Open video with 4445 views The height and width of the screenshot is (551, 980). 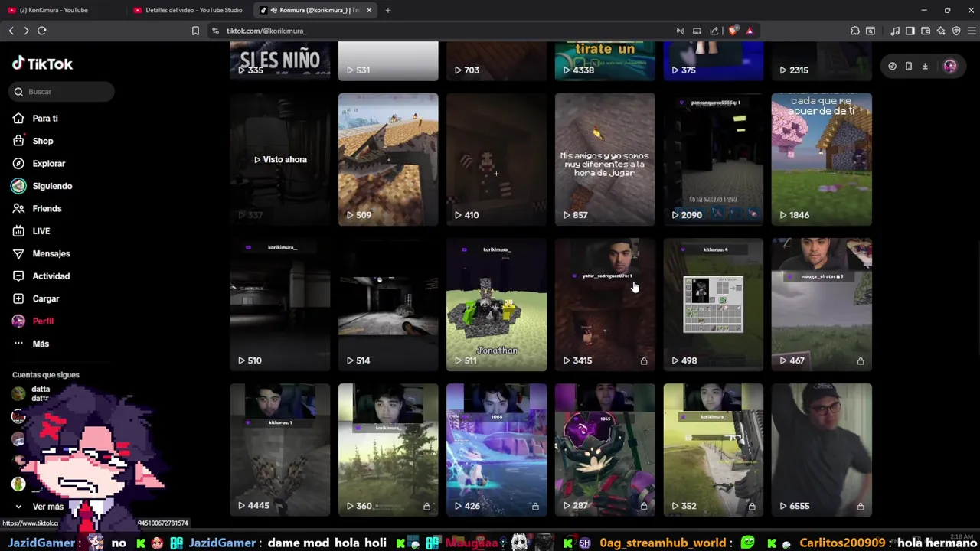[280, 450]
